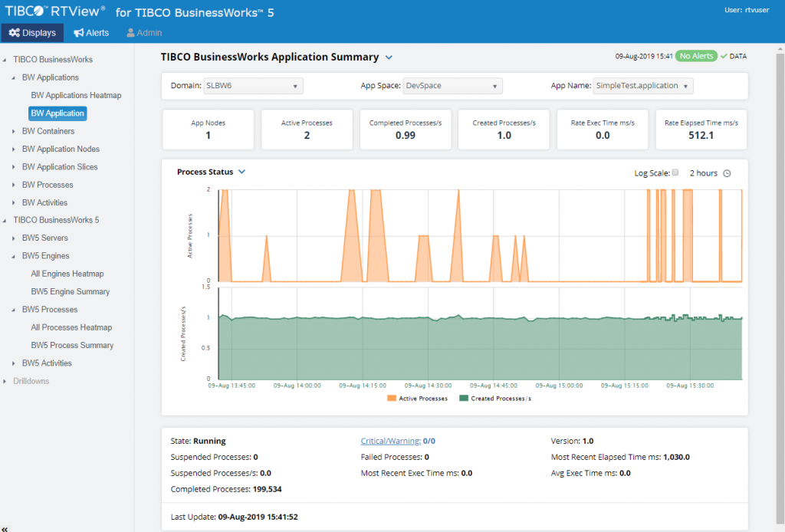Collapse the sidebar with double-chevron icon

pos(5,528)
